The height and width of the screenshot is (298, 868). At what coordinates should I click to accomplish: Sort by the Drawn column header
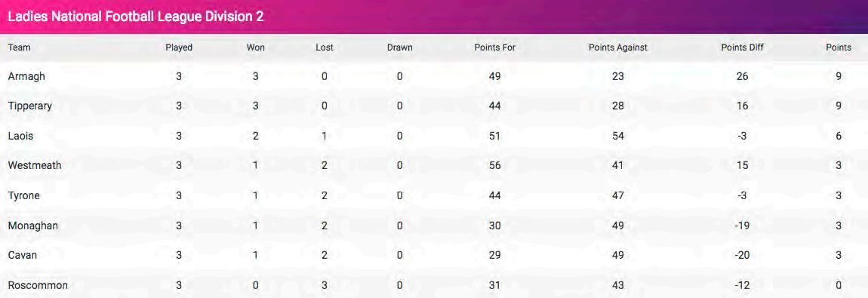click(400, 48)
